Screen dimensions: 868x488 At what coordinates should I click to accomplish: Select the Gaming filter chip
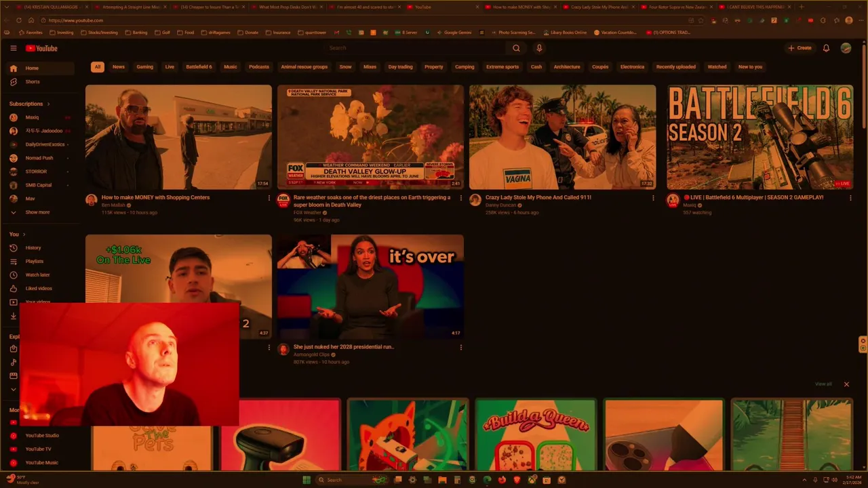(145, 67)
